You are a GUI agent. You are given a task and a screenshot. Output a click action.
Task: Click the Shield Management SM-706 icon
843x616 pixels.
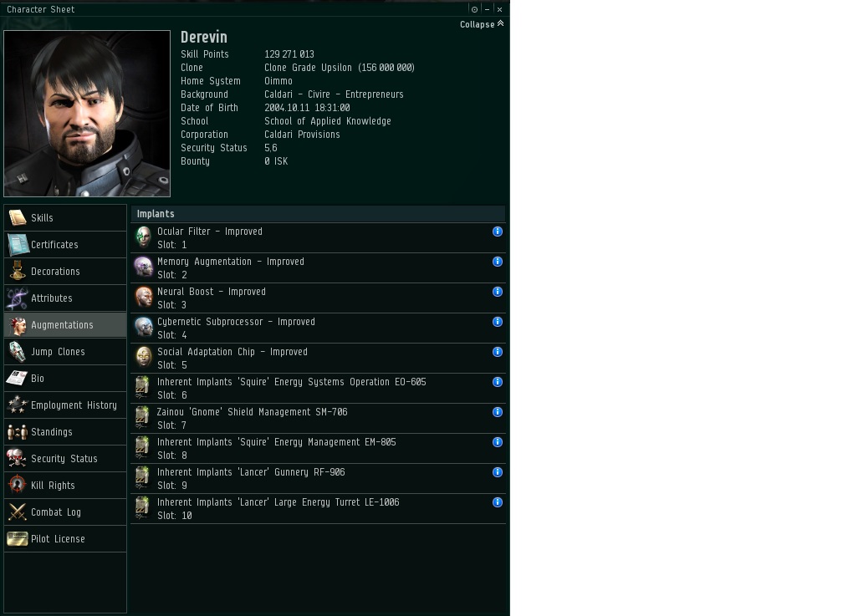click(x=143, y=418)
